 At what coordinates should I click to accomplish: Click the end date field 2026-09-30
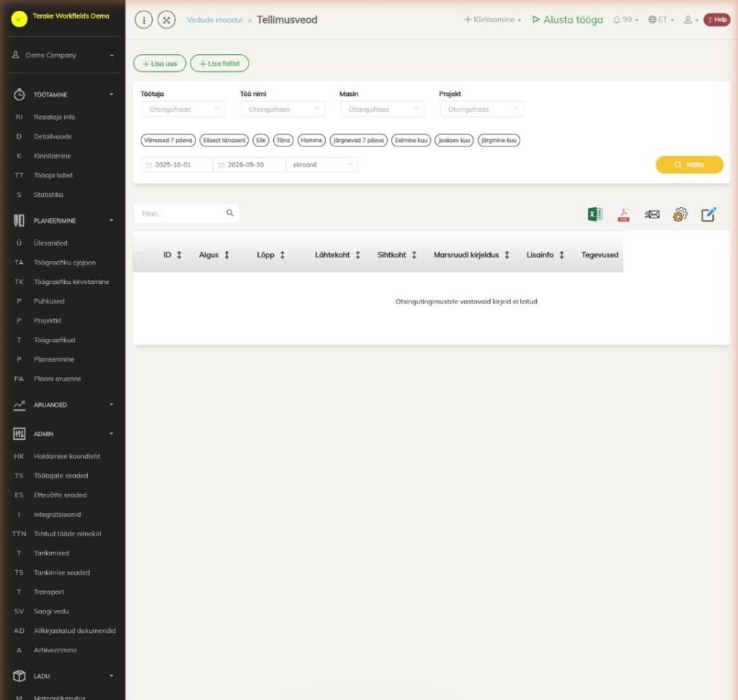coord(249,165)
